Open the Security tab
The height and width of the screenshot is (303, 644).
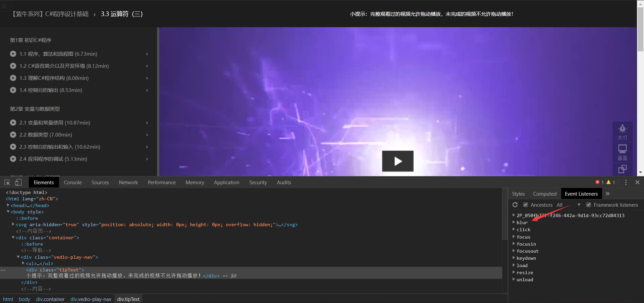(x=258, y=182)
